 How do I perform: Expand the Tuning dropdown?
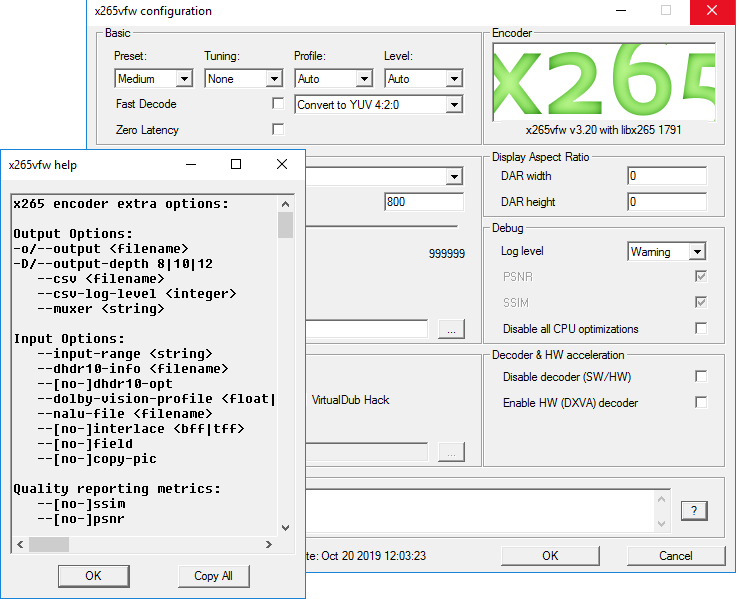[x=244, y=78]
